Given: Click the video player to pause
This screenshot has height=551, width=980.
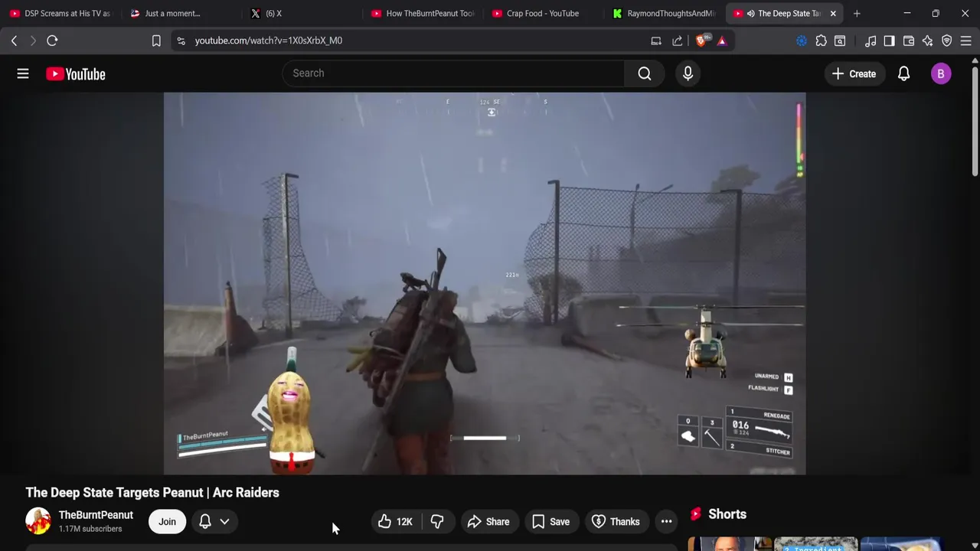Looking at the screenshot, I should (485, 283).
